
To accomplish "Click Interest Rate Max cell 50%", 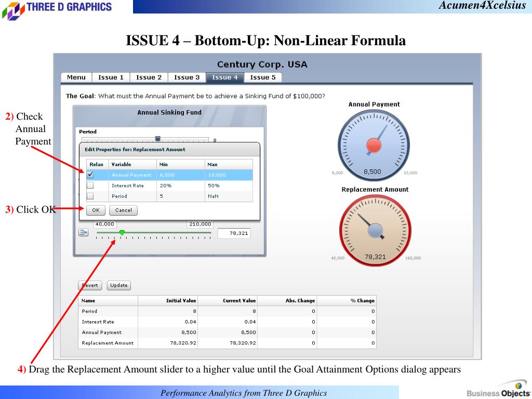I will 229,185.
